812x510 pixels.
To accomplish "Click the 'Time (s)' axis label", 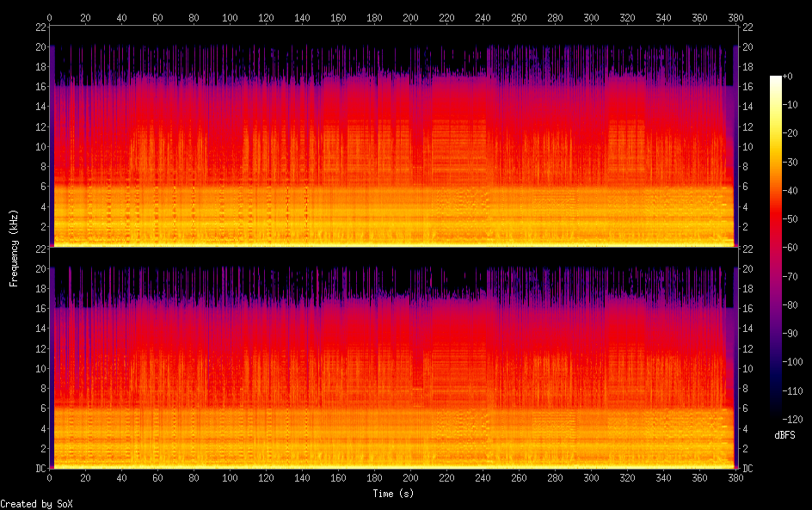I will coord(392,494).
